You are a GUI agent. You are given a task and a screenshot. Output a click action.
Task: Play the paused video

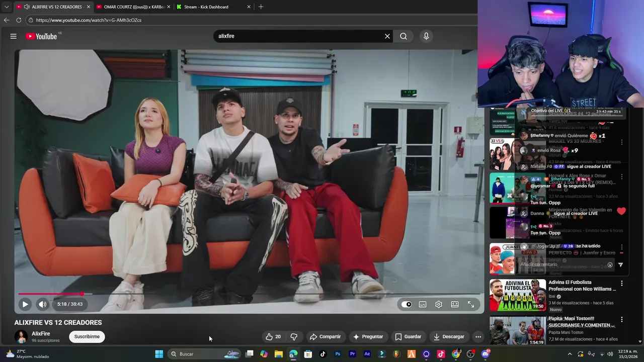25,304
